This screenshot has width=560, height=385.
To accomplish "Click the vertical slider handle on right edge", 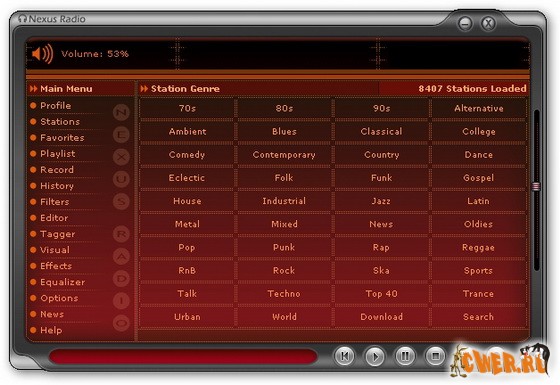I will tap(536, 186).
